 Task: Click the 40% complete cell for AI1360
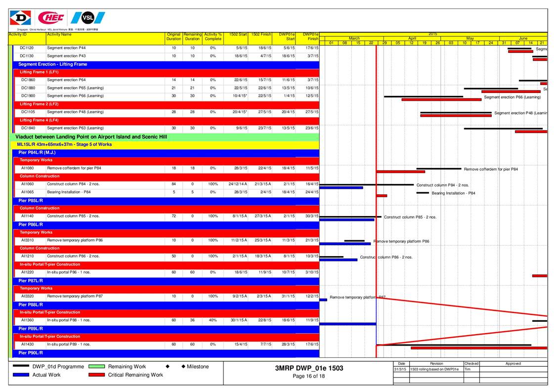pyautogui.click(x=213, y=320)
